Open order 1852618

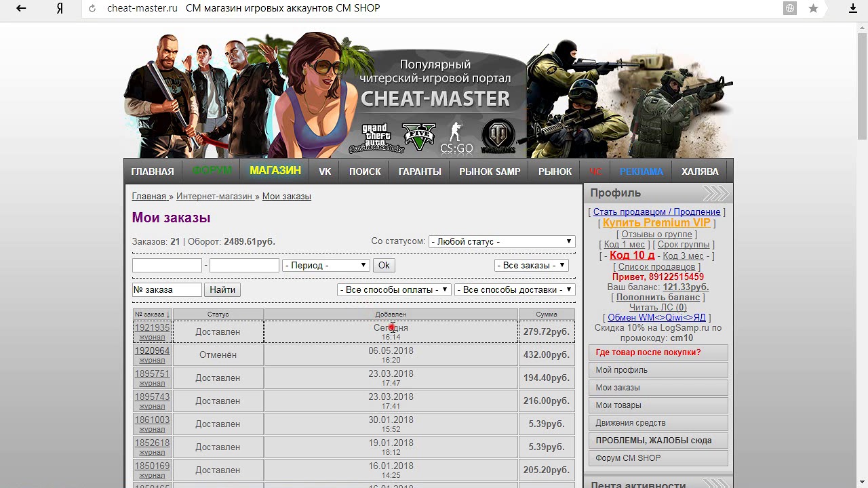pyautogui.click(x=152, y=443)
